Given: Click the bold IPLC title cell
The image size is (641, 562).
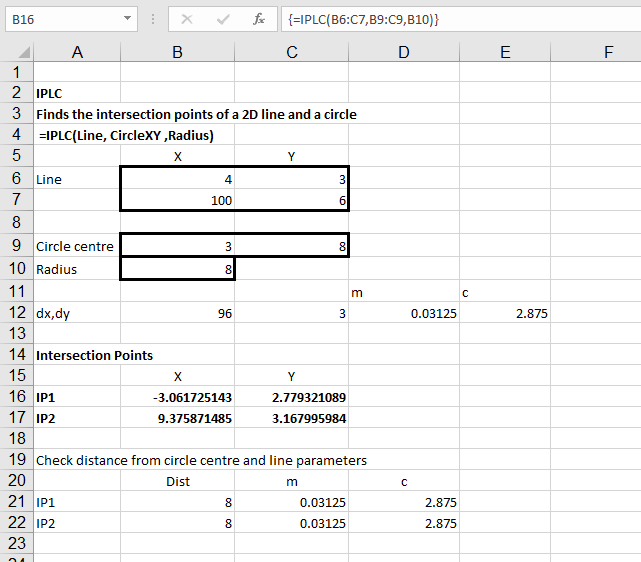Looking at the screenshot, I should [77, 93].
